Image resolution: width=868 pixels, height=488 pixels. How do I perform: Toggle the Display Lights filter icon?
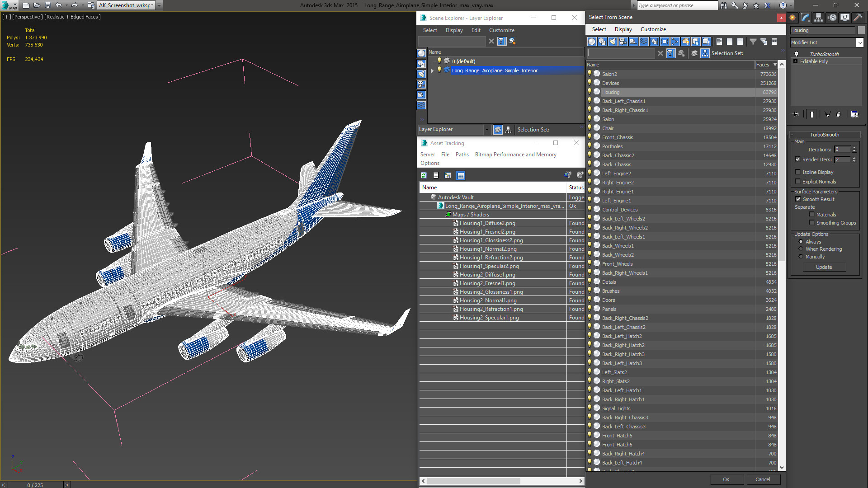613,42
